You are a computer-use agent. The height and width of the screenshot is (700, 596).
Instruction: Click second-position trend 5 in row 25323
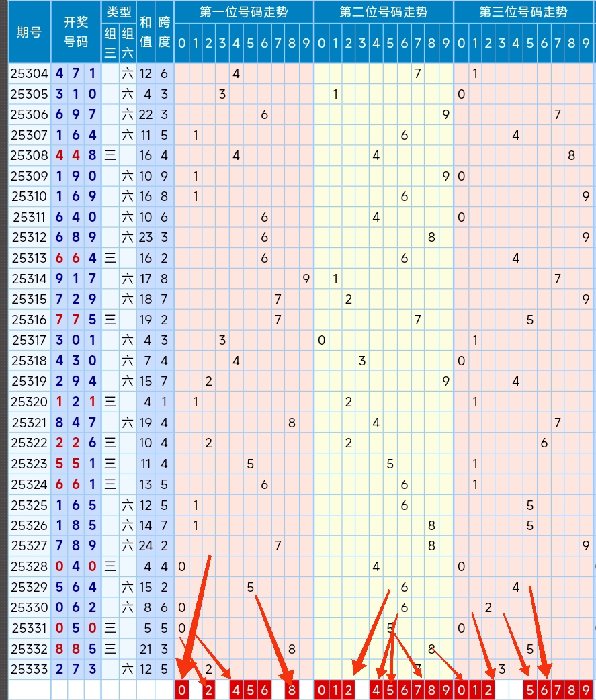point(390,464)
